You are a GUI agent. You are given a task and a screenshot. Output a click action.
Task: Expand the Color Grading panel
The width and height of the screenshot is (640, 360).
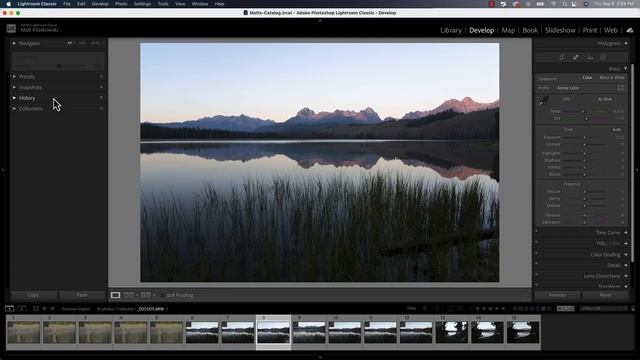click(625, 254)
